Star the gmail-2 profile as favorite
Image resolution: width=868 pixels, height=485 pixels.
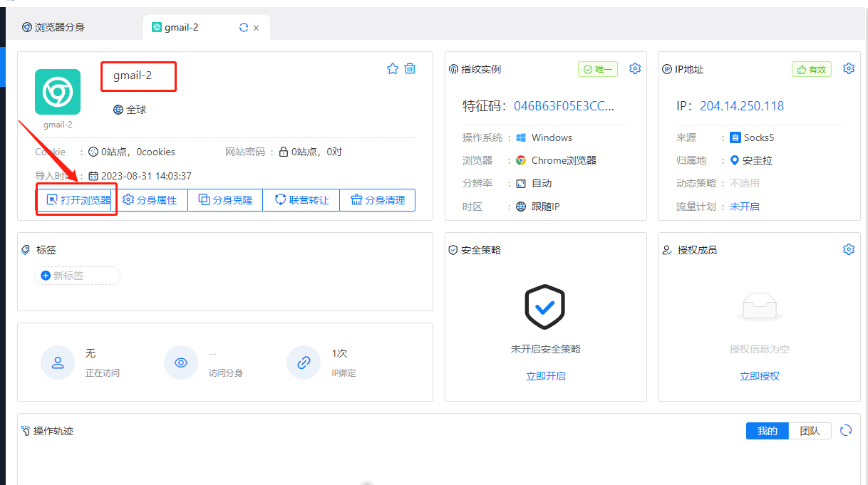click(x=392, y=68)
